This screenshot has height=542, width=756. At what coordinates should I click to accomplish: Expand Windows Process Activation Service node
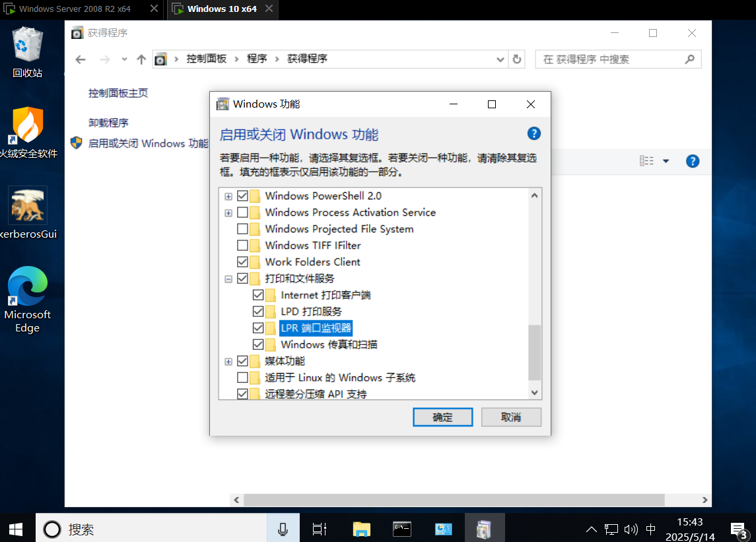(228, 213)
